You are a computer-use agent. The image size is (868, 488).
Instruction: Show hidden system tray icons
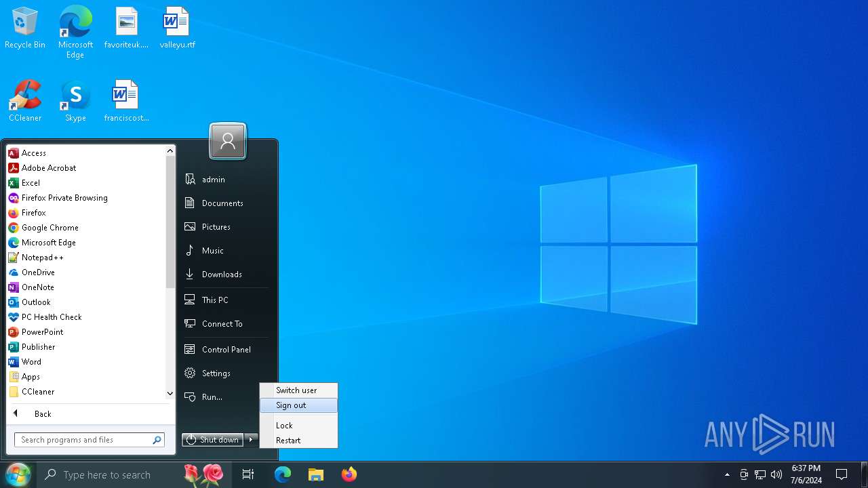[728, 474]
